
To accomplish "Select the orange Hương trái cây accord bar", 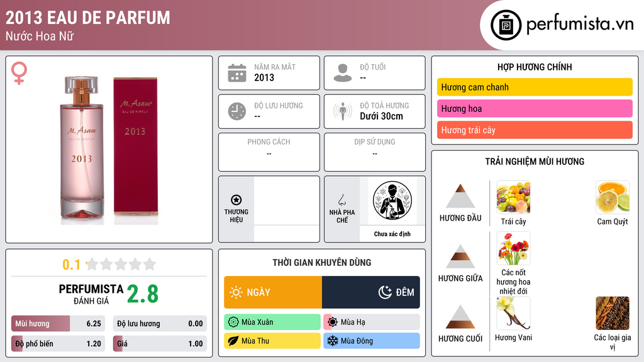I will (x=535, y=130).
